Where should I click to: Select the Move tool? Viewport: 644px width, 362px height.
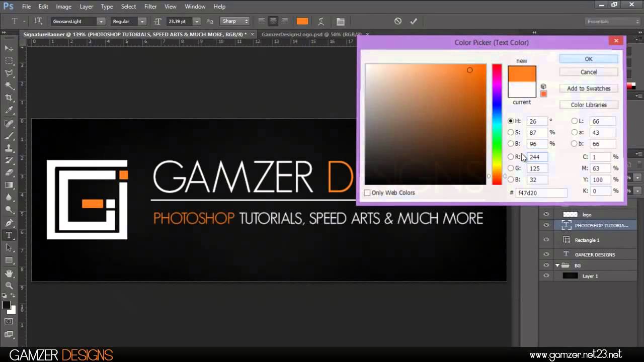9,48
